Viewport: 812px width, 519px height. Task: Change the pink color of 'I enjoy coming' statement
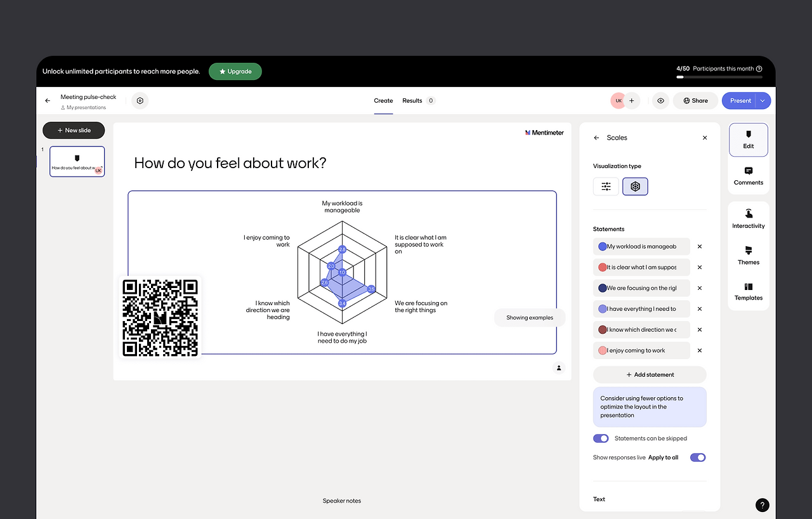[603, 350]
